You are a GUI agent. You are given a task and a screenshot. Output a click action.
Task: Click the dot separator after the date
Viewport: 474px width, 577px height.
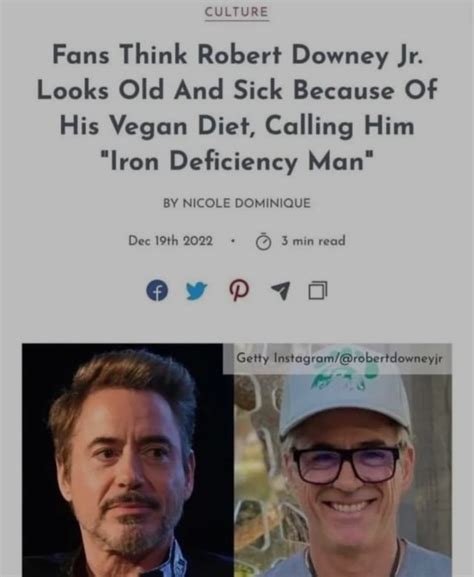coord(232,241)
